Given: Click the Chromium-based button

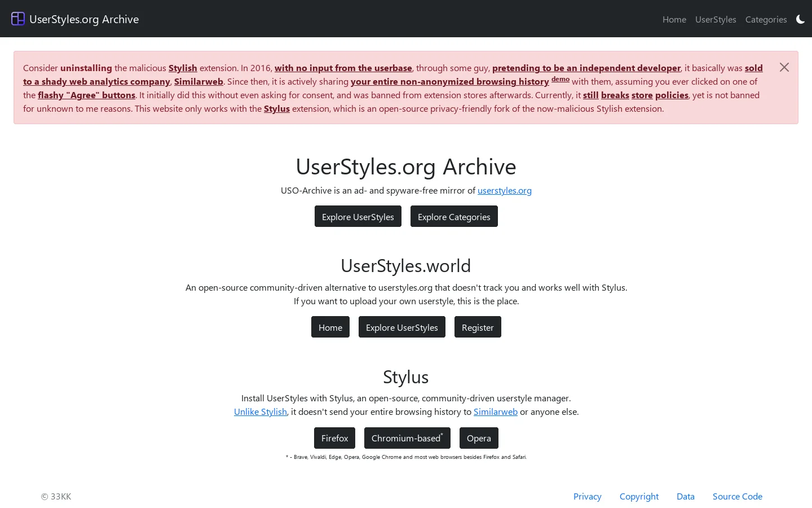Looking at the screenshot, I should tap(407, 438).
